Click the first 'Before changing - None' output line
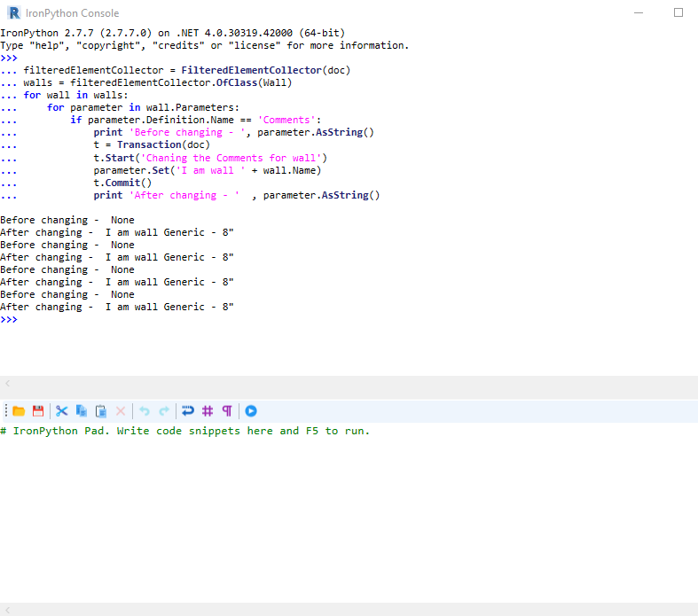This screenshot has width=698, height=616. point(67,220)
